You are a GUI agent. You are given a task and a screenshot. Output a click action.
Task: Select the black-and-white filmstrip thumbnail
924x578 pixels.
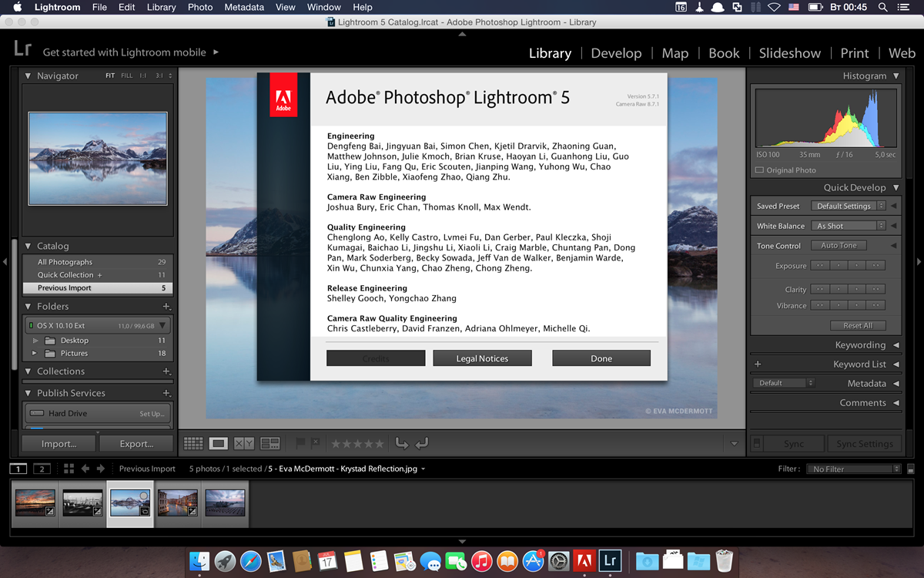pos(82,503)
